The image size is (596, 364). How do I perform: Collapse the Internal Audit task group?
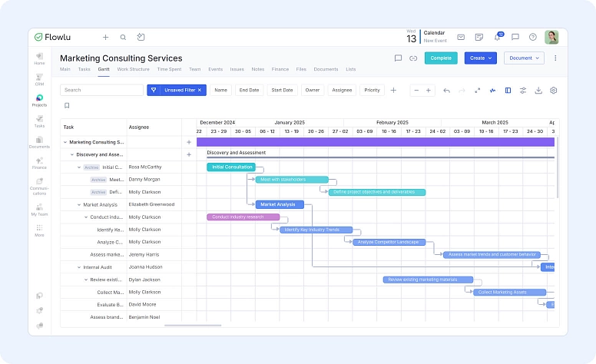[x=78, y=266]
